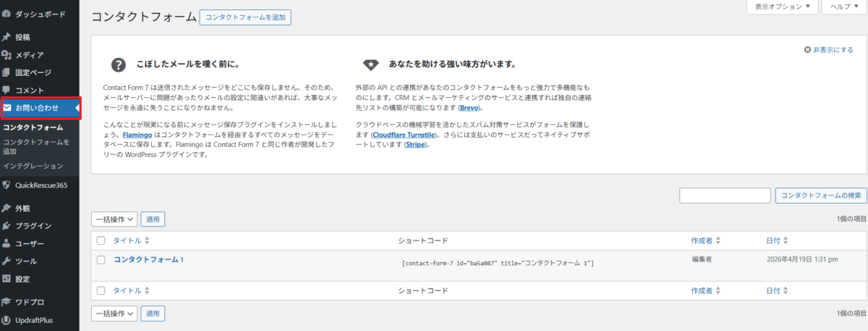Expand the ヘルプ help panel
Image resolution: width=868 pixels, height=331 pixels.
click(x=844, y=7)
